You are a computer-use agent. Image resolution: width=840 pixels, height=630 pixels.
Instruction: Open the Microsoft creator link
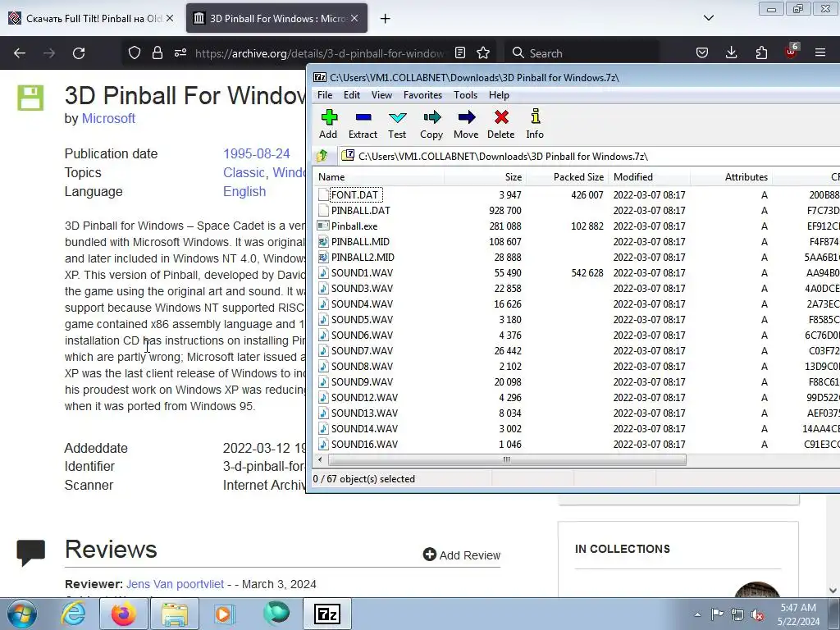108,118
